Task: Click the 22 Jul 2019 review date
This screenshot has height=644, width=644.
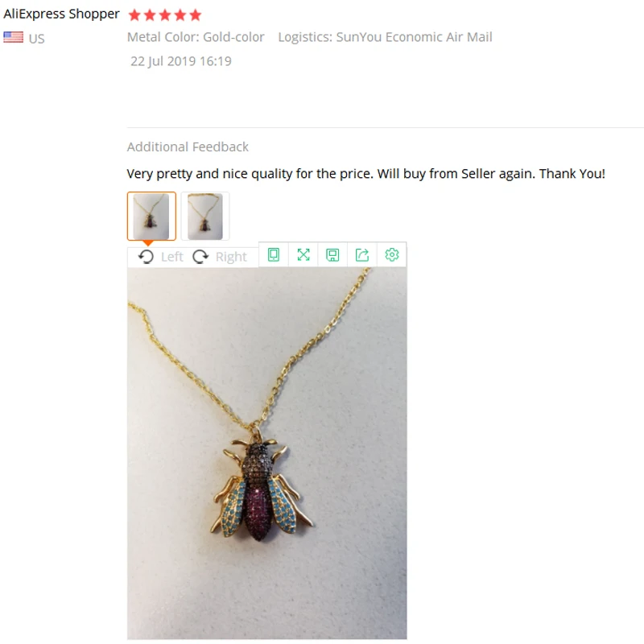Action: (x=181, y=61)
